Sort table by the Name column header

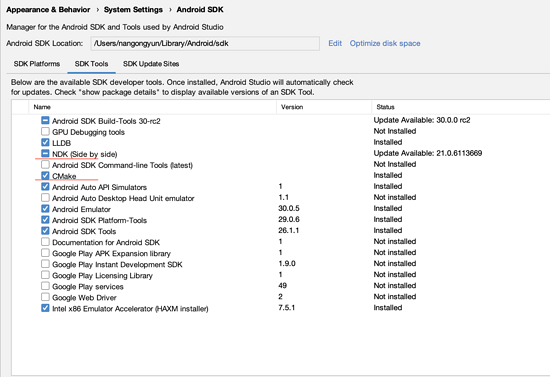(x=152, y=107)
